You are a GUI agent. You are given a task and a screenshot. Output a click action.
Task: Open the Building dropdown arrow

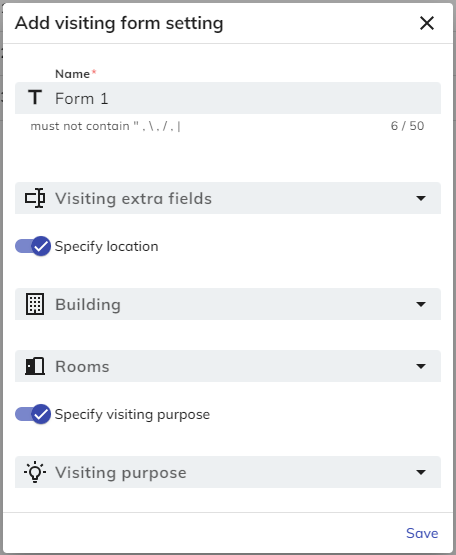coord(421,304)
